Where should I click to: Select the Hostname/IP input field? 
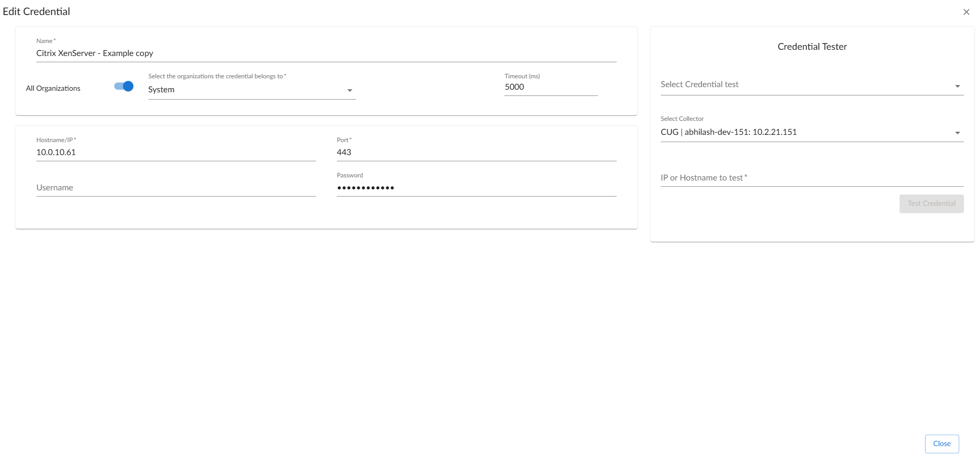(175, 152)
